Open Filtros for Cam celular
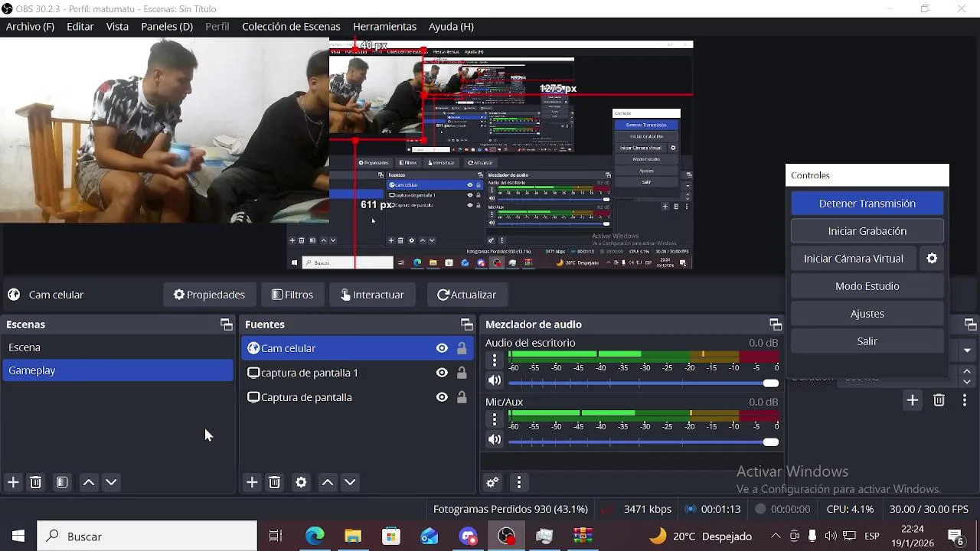Screen dimensions: 980x551 tap(292, 295)
